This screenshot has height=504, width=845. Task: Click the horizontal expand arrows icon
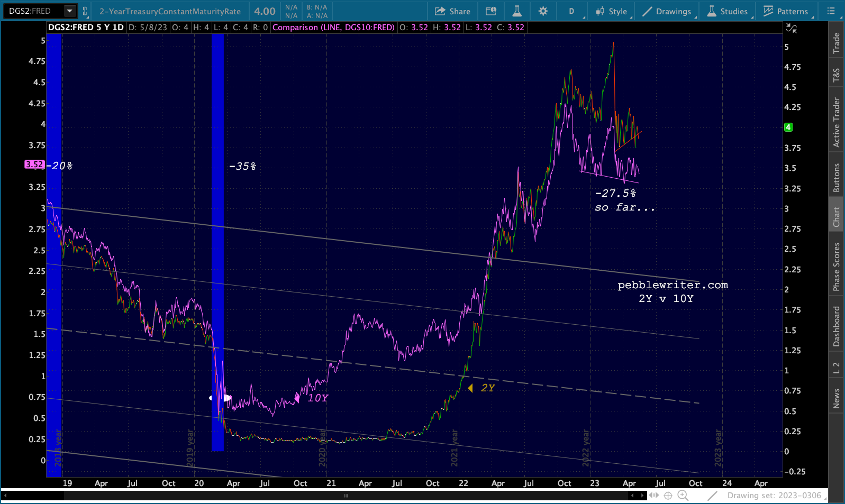point(654,496)
